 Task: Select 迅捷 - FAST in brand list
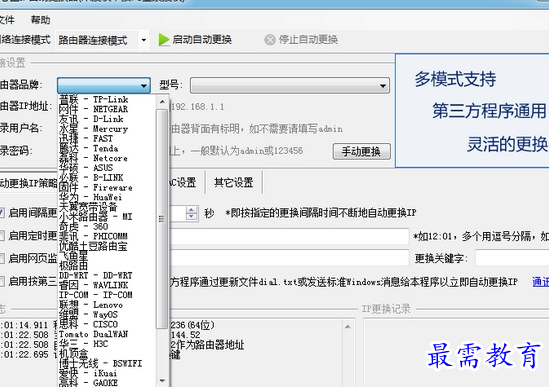[x=106, y=139]
